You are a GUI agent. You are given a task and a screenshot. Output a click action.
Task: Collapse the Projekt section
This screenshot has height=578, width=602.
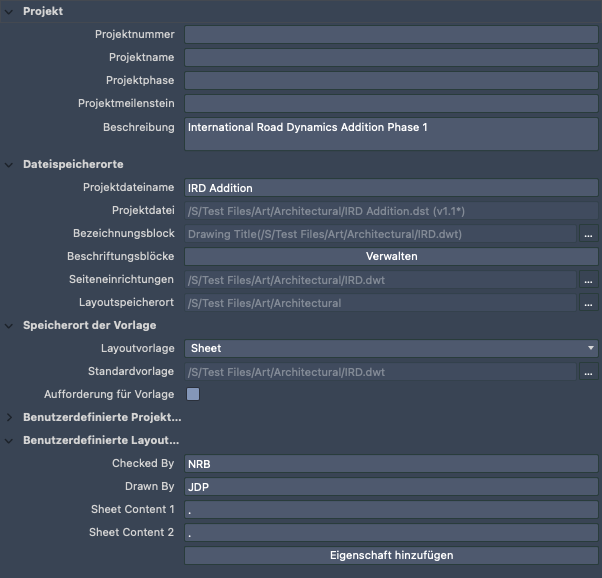click(11, 11)
